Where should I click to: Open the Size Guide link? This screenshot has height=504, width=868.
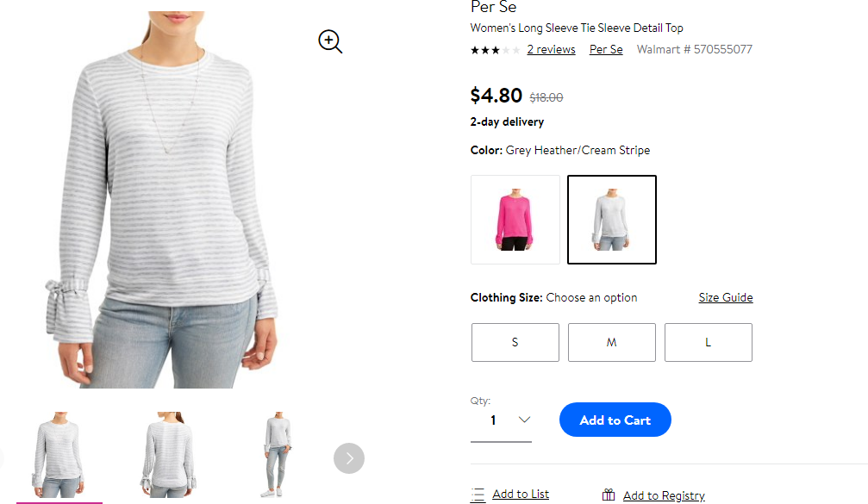coord(726,297)
